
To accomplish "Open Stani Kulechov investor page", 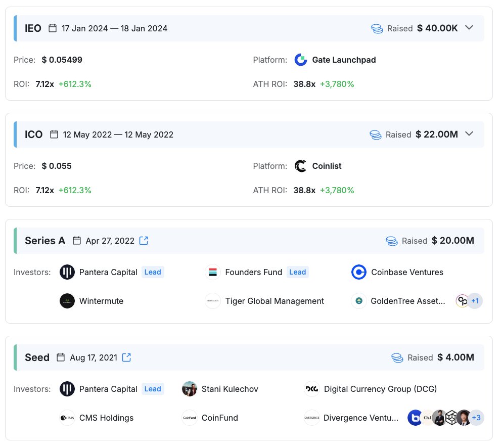I will [x=230, y=389].
